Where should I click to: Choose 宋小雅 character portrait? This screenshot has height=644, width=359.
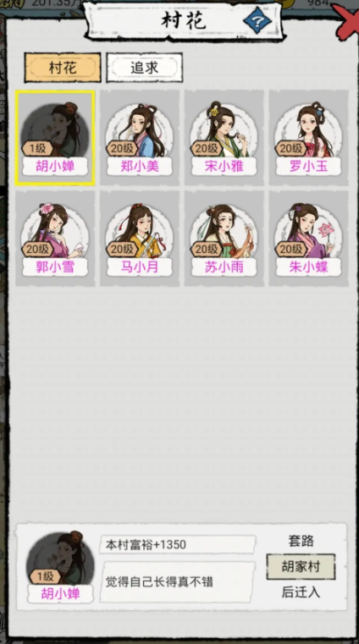[x=224, y=138]
